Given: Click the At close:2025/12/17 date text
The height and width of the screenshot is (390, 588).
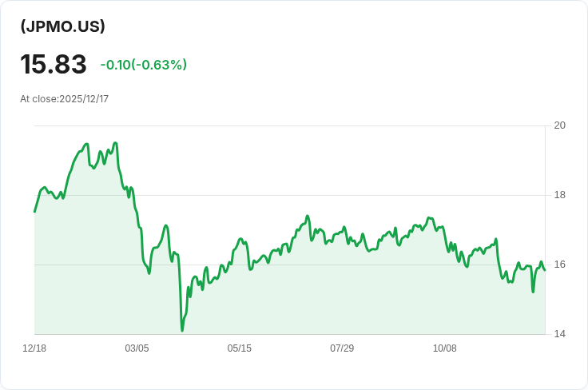Looking at the screenshot, I should pos(64,99).
